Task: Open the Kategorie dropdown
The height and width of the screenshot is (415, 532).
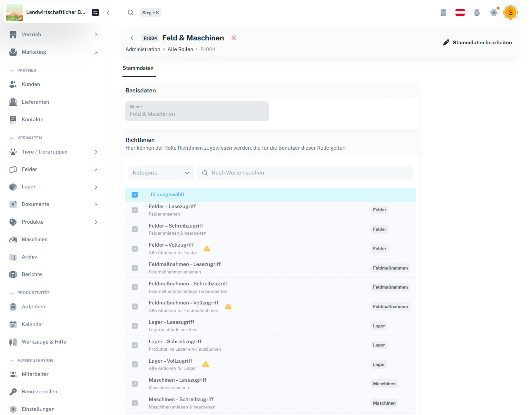Action: coord(161,173)
